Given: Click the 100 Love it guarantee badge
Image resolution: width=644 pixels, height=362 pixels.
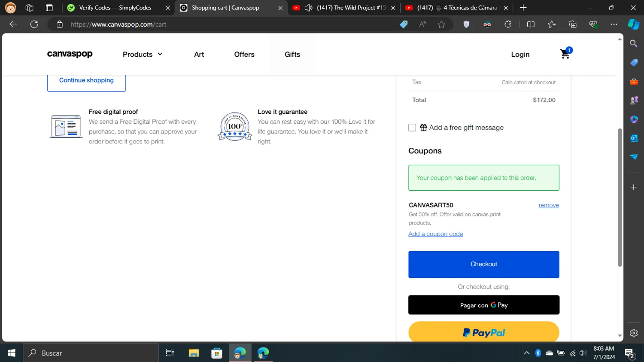Looking at the screenshot, I should point(235,126).
